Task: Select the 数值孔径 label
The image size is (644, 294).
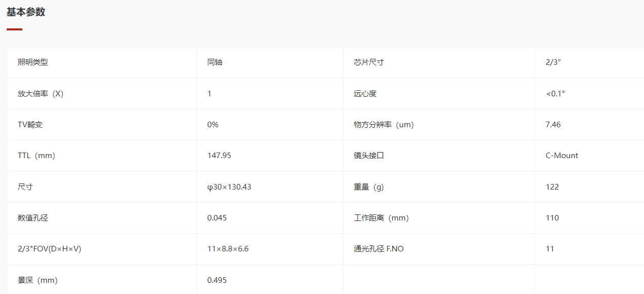Action: 33,218
